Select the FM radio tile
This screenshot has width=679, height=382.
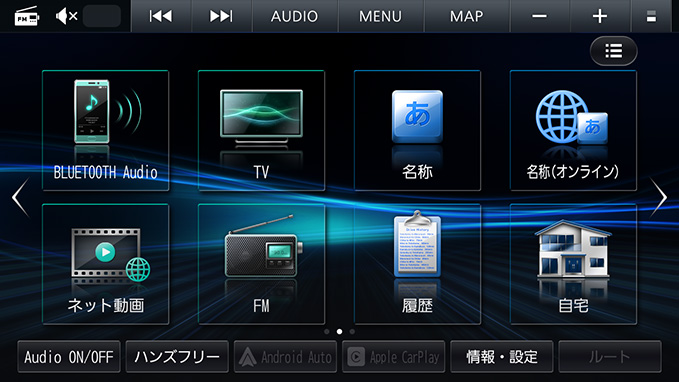pos(262,264)
